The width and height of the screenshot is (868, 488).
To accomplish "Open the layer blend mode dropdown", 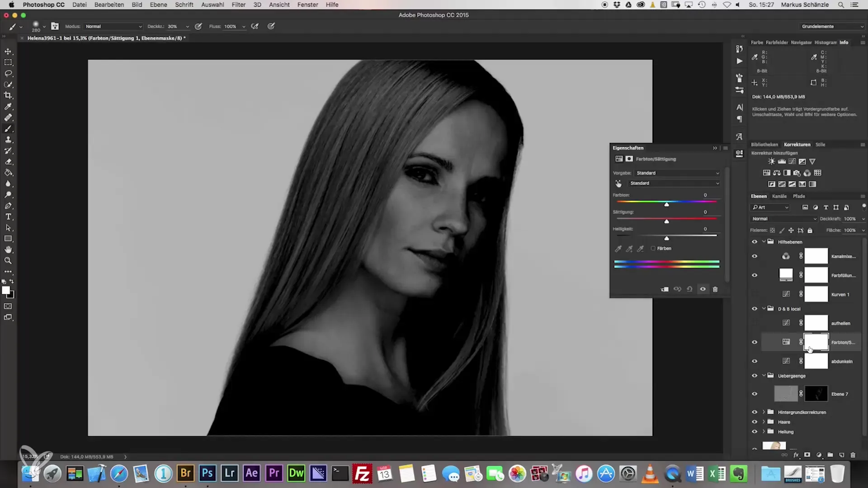I will tap(783, 219).
